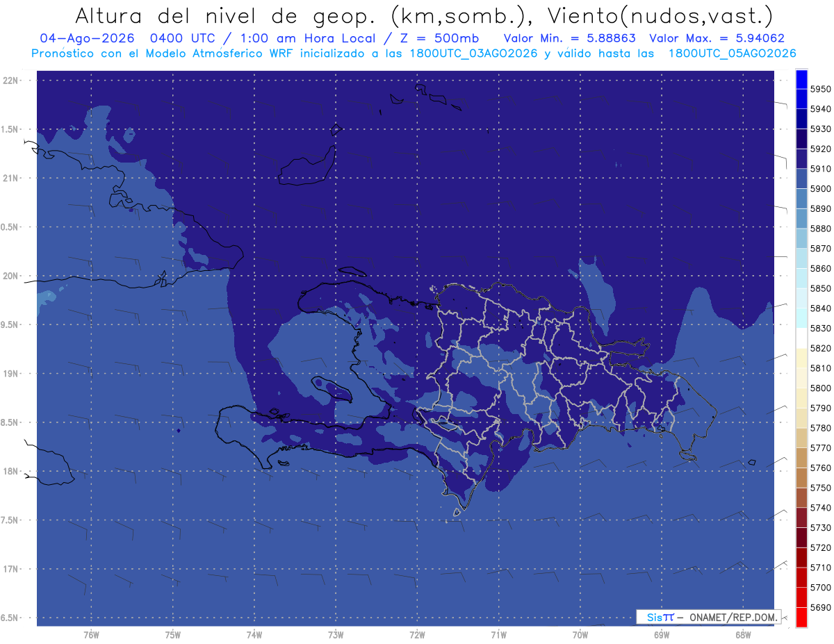Click the '0.5N' latitude label

pyautogui.click(x=9, y=227)
